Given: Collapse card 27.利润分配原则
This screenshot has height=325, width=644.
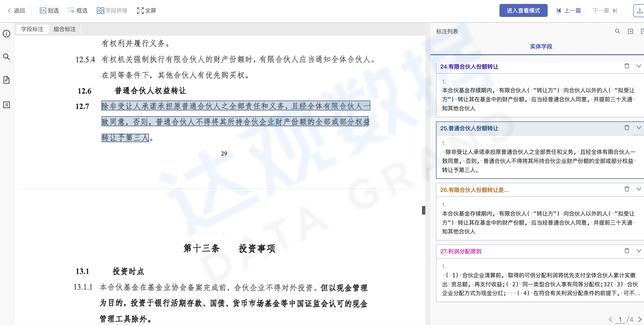Looking at the screenshot, I should click(639, 251).
